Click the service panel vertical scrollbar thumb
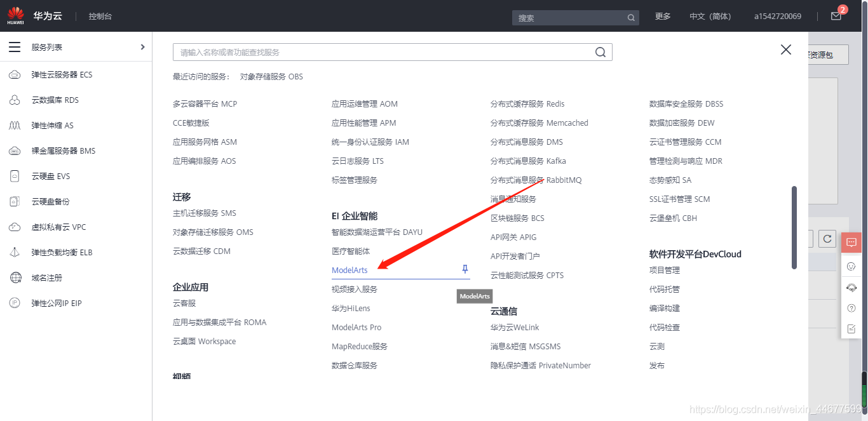868x421 pixels. pos(794,227)
